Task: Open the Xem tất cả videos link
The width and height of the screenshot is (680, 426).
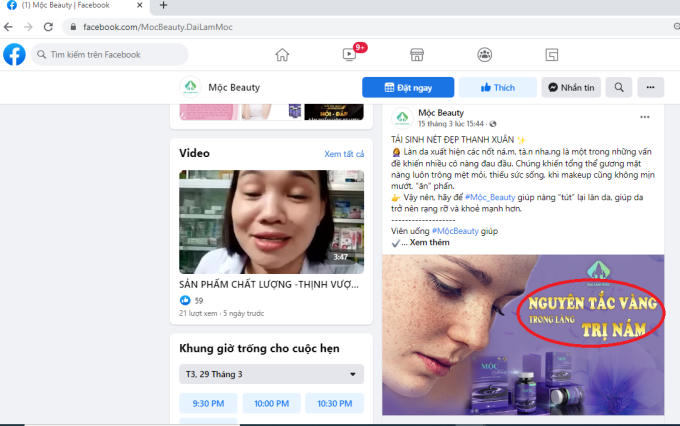Action: click(x=344, y=154)
